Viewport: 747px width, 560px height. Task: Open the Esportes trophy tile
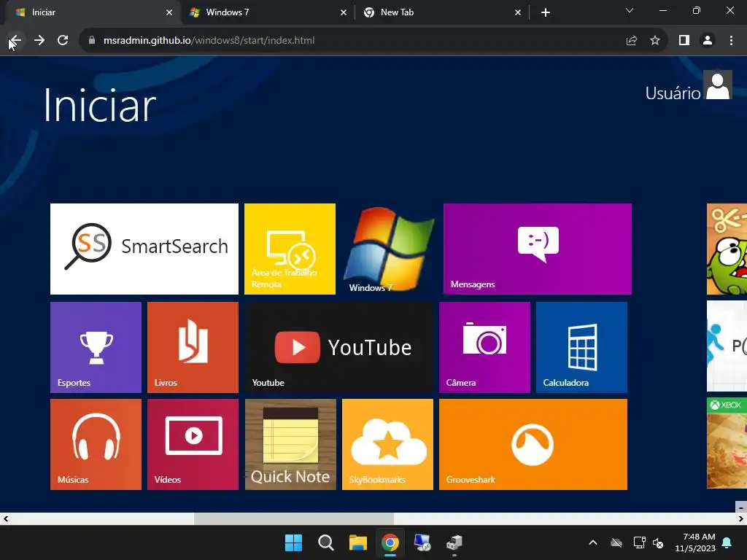click(96, 347)
